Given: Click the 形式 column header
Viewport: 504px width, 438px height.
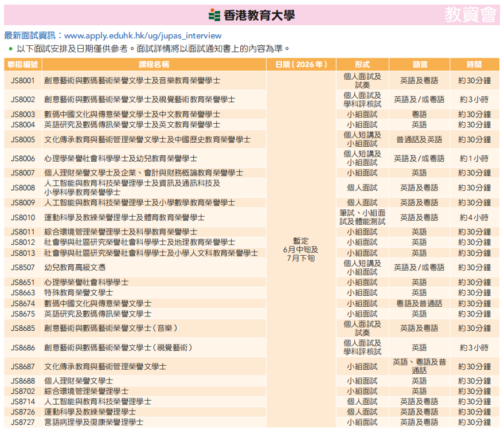Looking at the screenshot, I should pyautogui.click(x=362, y=65).
